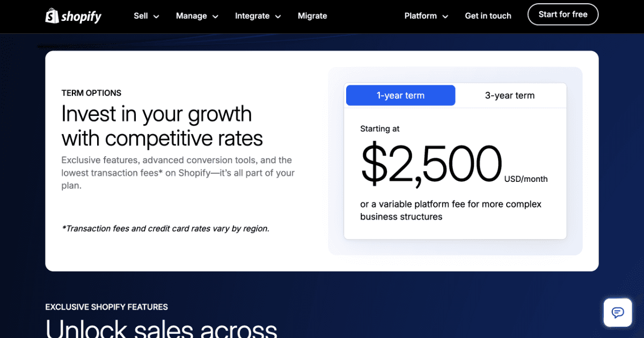Open the chat support widget icon
The width and height of the screenshot is (644, 338).
[x=618, y=312]
